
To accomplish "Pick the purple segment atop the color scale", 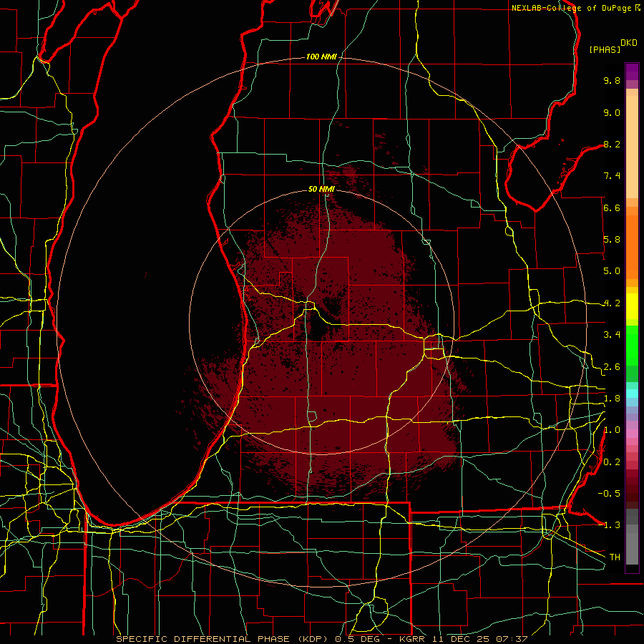I will (632, 72).
